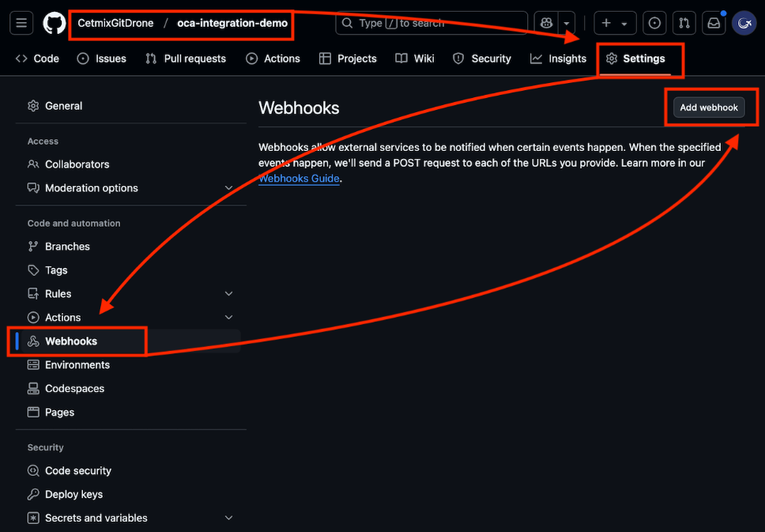Expand the Secrets and variables chevron
This screenshot has height=532, width=765.
pyautogui.click(x=229, y=518)
